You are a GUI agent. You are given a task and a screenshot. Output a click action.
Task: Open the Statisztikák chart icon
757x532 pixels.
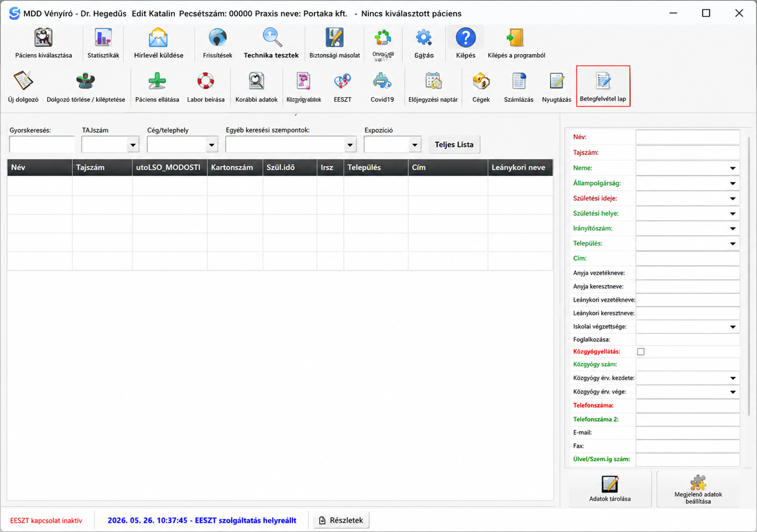103,44
